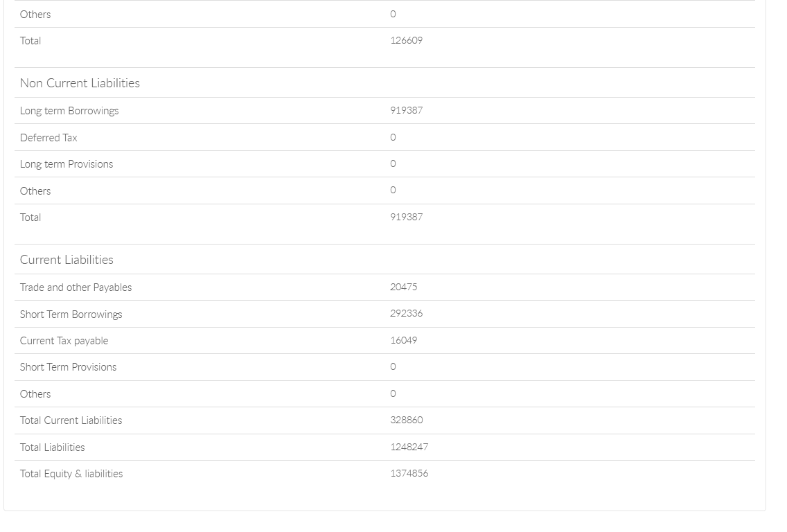Select the 16049 tax payable value
The height and width of the screenshot is (532, 787).
[x=403, y=340]
